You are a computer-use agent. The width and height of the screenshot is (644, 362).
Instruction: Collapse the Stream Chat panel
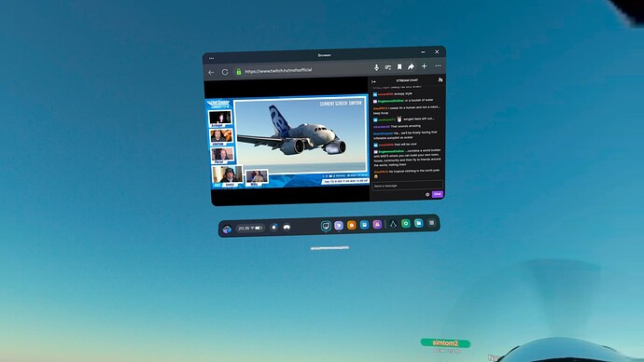click(373, 81)
